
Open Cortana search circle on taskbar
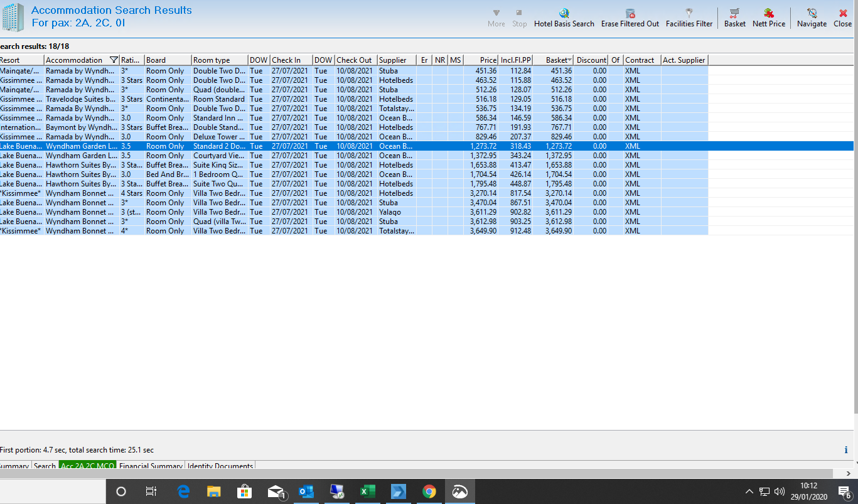pos(121,491)
